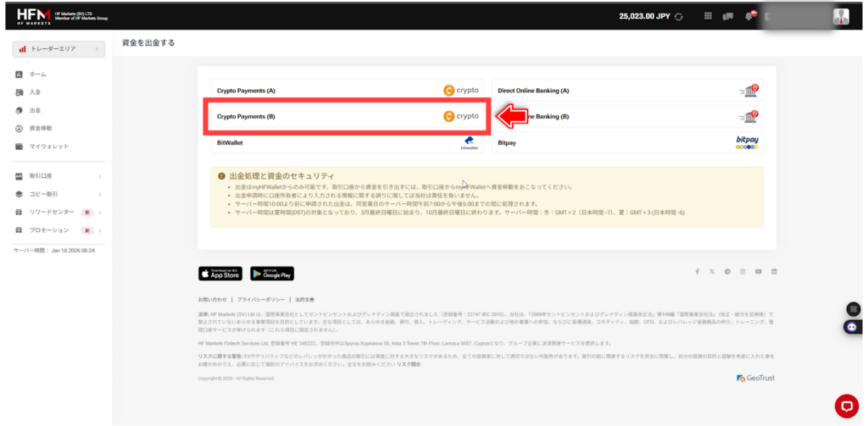Select 入金 in the sidebar
This screenshot has width=868, height=426.
(x=35, y=92)
